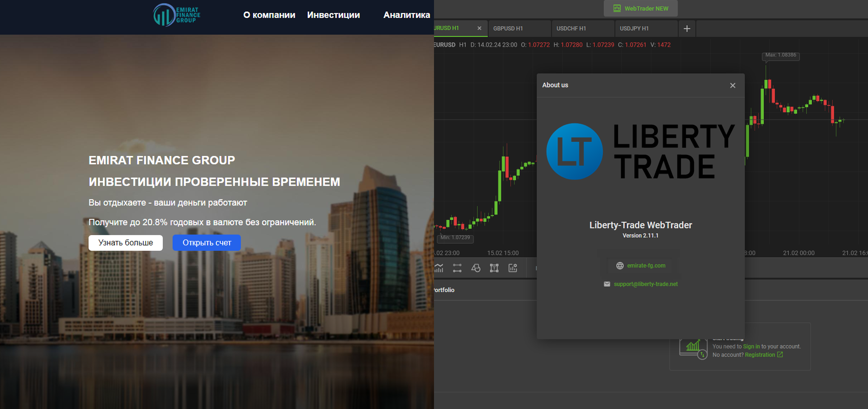Select the shapes drawing tool
Image resolution: width=868 pixels, height=409 pixels.
tap(476, 268)
